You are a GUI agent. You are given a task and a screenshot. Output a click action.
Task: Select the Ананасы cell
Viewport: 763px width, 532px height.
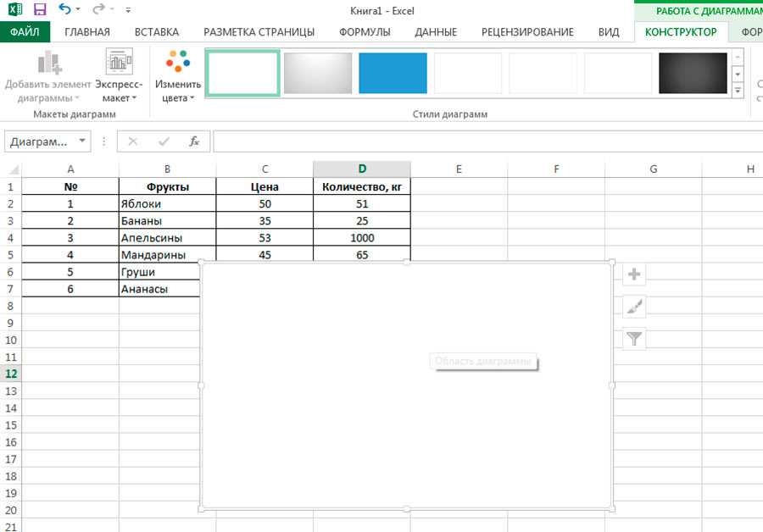[159, 289]
